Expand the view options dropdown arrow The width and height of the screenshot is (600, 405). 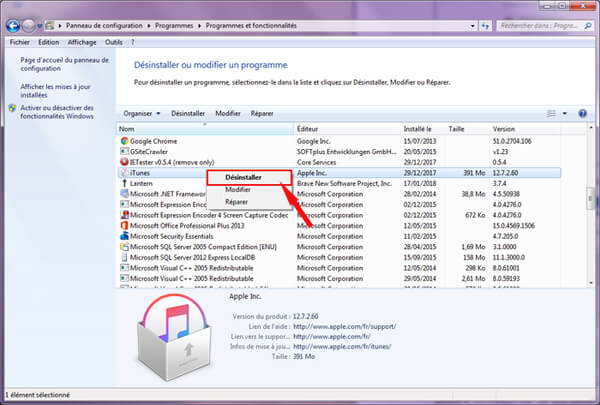(x=565, y=114)
